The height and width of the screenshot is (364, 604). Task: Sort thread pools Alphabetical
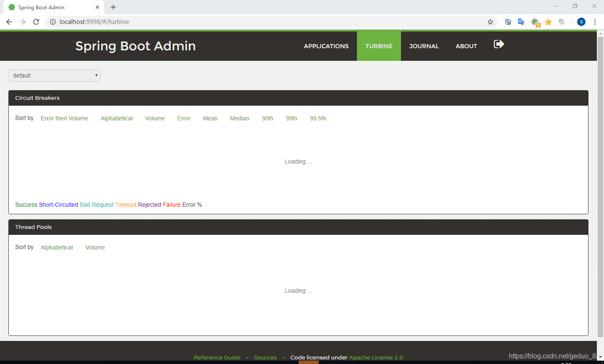pyautogui.click(x=57, y=247)
